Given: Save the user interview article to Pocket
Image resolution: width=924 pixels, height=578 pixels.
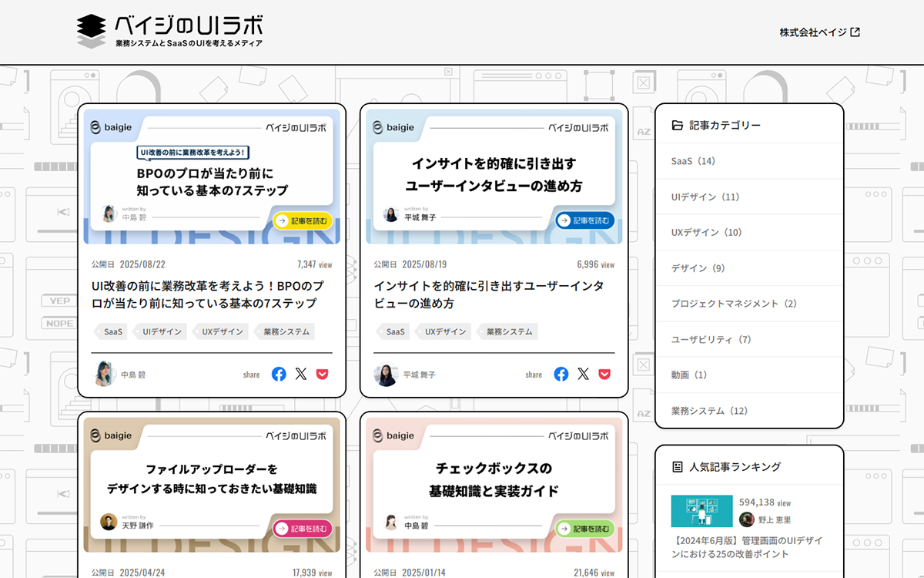Looking at the screenshot, I should tap(604, 374).
